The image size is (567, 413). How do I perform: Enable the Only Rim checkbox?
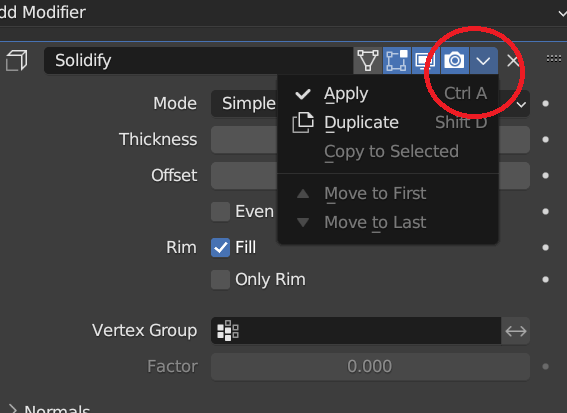pyautogui.click(x=220, y=280)
